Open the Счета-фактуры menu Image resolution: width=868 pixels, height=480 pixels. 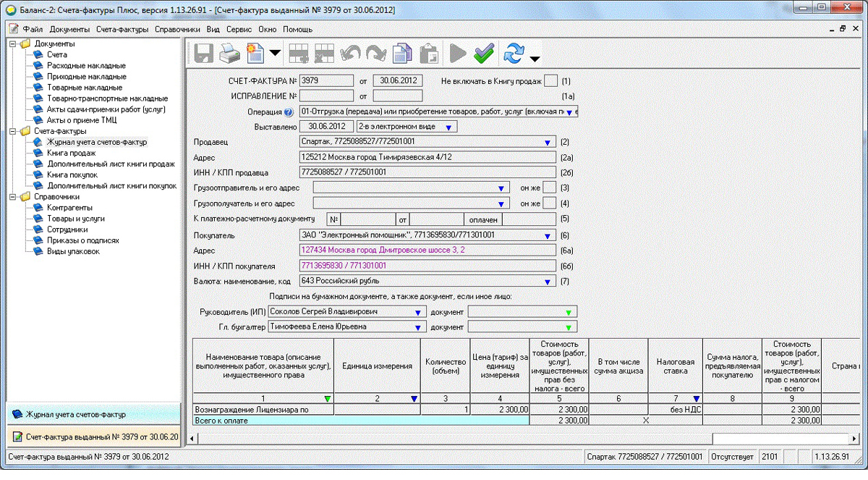tap(122, 29)
